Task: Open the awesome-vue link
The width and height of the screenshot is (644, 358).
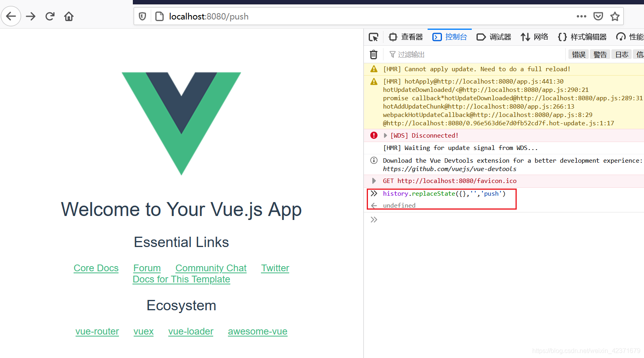Action: click(258, 331)
